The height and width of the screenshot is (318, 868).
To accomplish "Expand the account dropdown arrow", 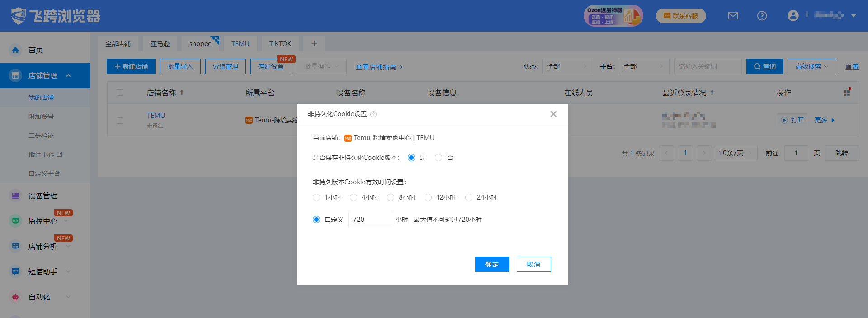I will (854, 16).
